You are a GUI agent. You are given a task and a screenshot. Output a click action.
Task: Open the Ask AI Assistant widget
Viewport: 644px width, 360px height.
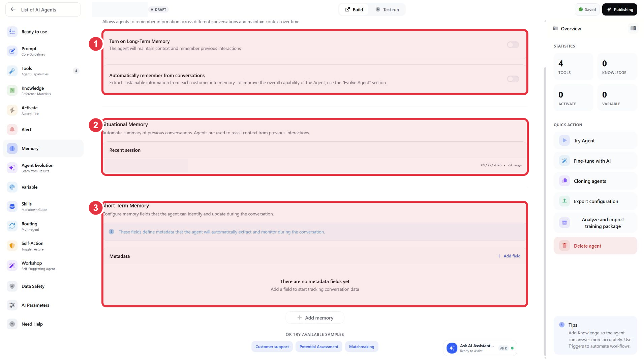point(480,348)
